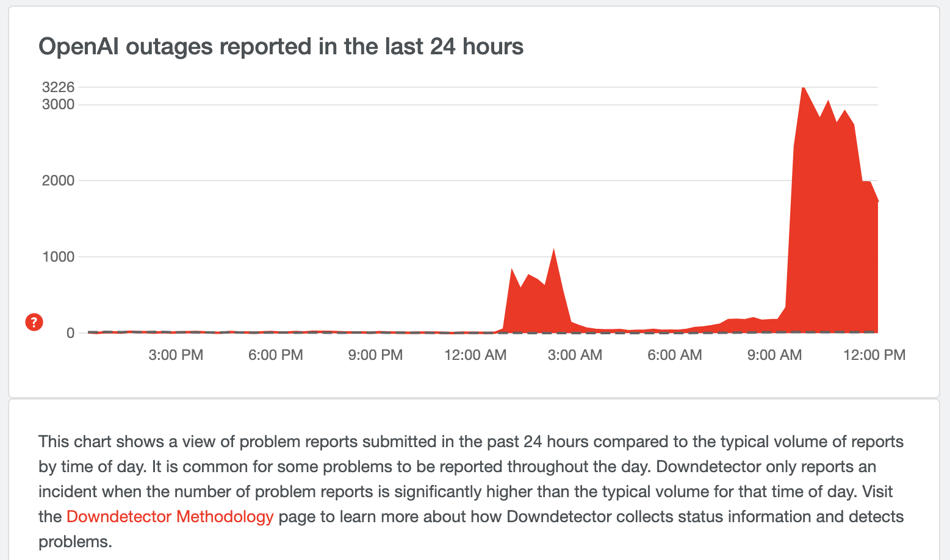Open the Downdetector Methodology link
This screenshot has width=950, height=560.
(170, 517)
